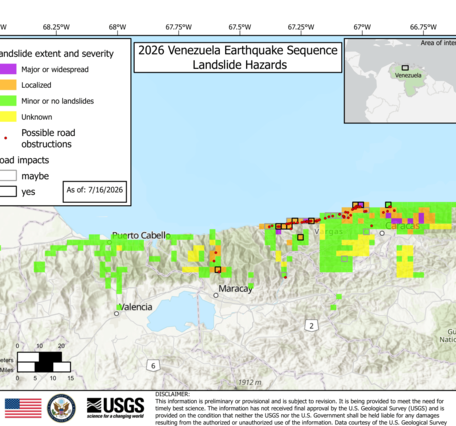Click the scale bar graphic
Image resolution: width=456 pixels, height=426 pixels.
point(44,362)
